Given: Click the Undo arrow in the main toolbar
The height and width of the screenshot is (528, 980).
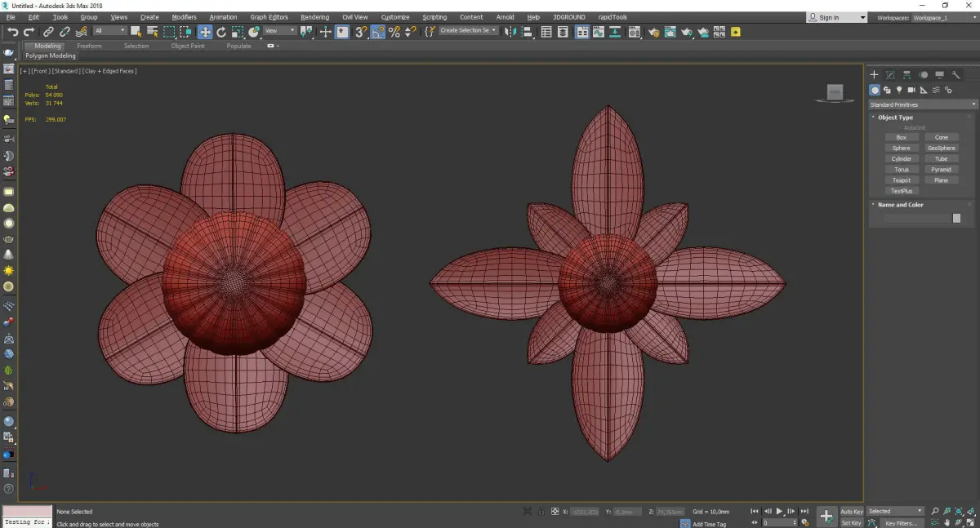Looking at the screenshot, I should click(13, 32).
